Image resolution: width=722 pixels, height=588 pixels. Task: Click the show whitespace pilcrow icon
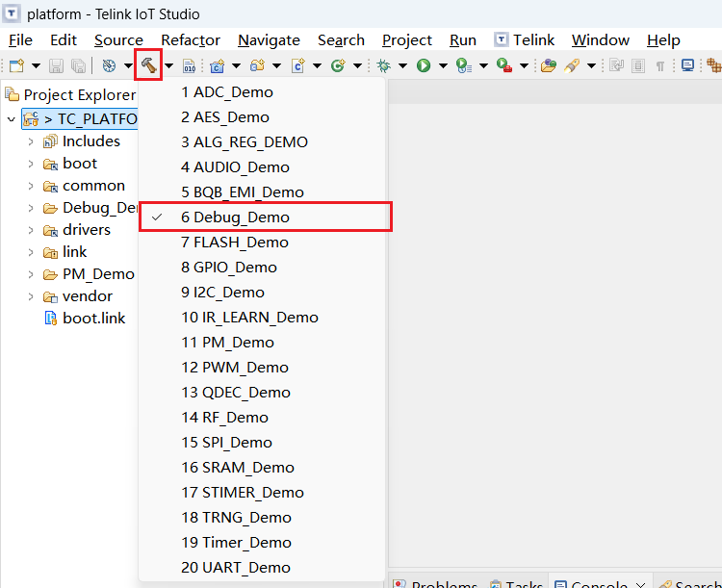coord(660,66)
